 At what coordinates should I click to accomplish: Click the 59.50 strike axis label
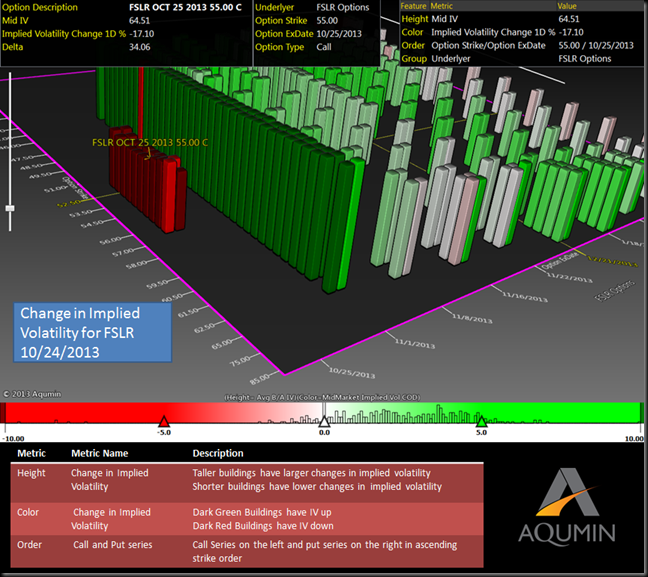coord(157,283)
